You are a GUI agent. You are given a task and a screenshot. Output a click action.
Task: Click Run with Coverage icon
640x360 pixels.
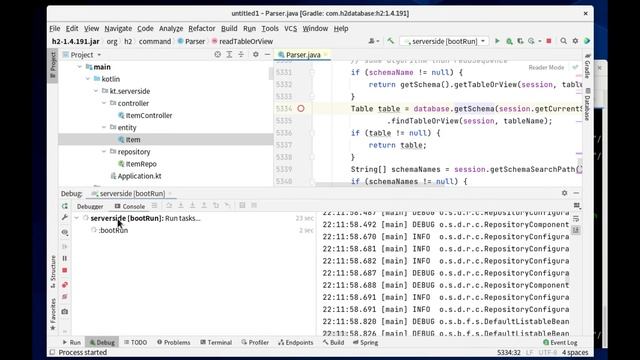tap(520, 41)
